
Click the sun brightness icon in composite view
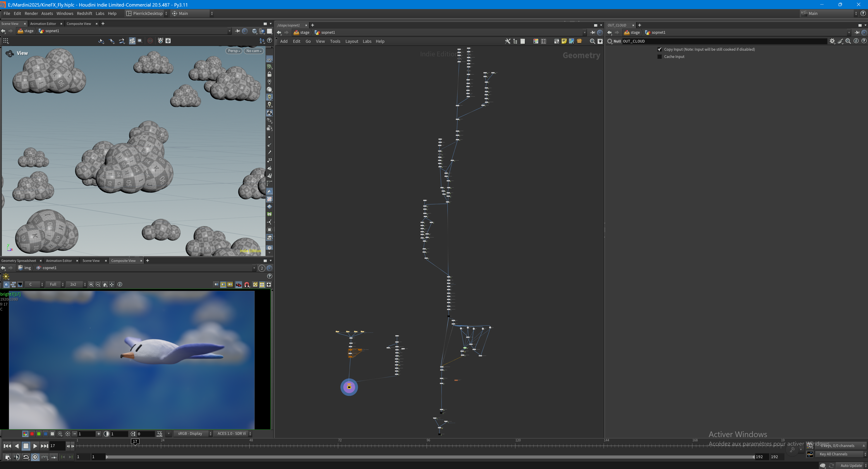pos(6,276)
